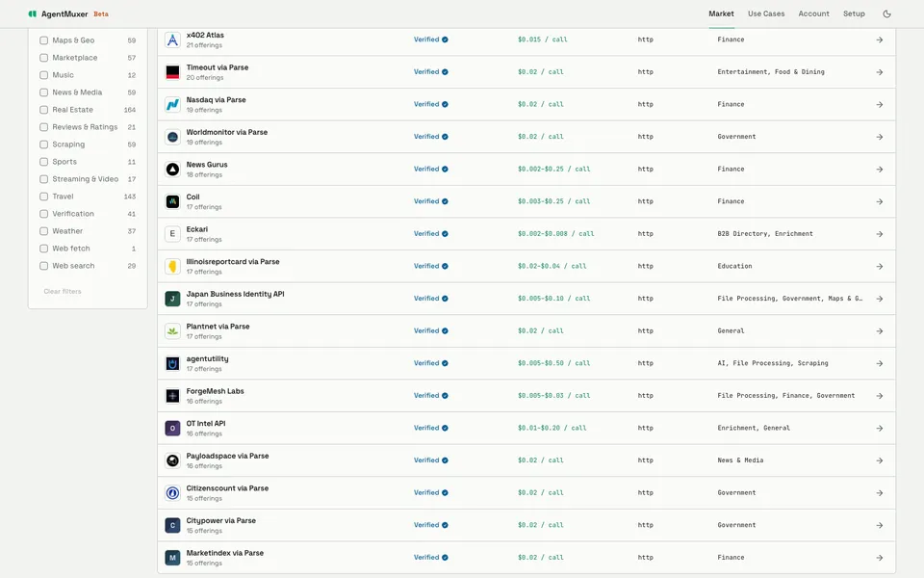Tick the Sports checkbox
Screen dimensions: 924x578
click(x=43, y=162)
